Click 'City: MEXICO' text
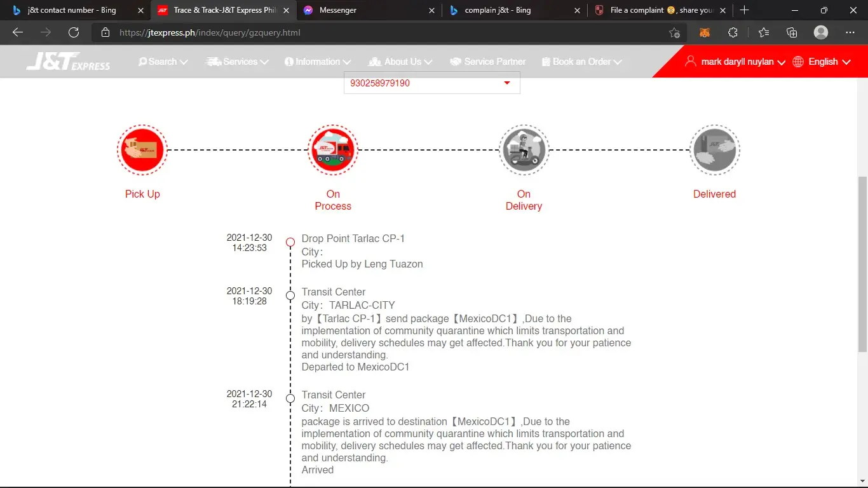 pos(336,408)
